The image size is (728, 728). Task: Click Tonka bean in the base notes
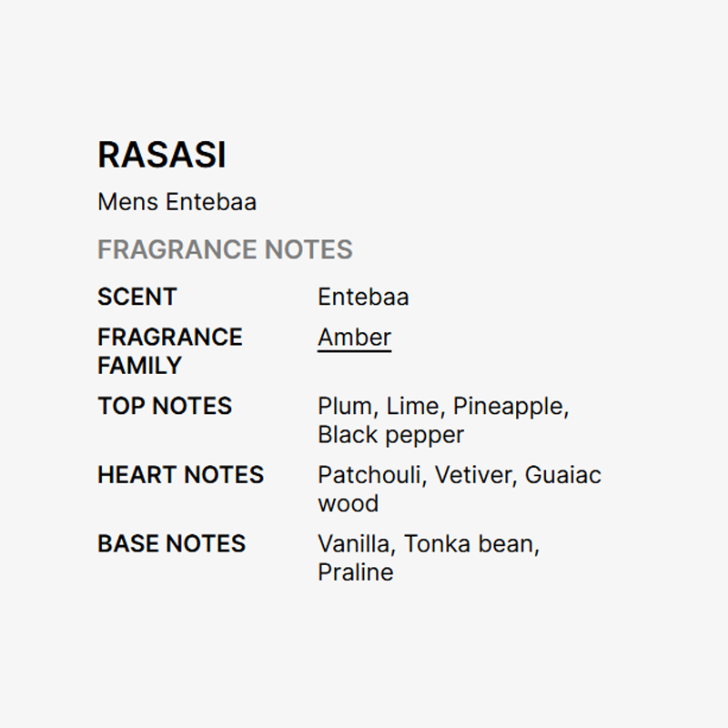470,544
